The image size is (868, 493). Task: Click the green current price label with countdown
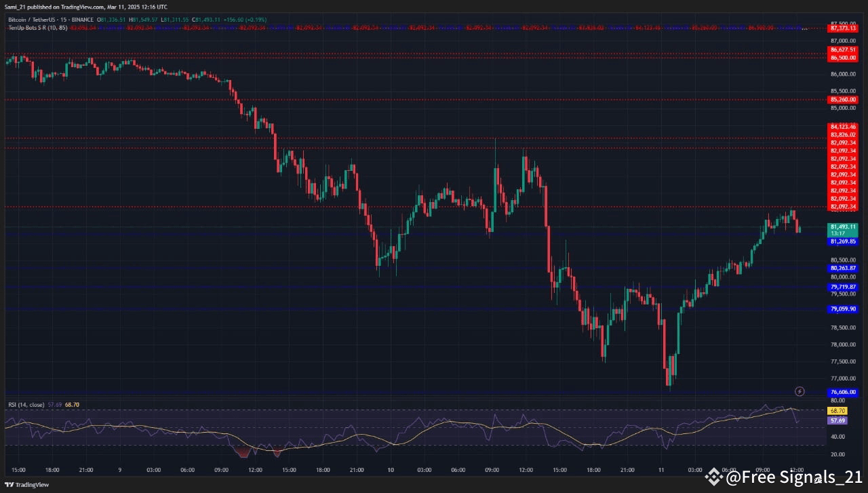pos(843,230)
